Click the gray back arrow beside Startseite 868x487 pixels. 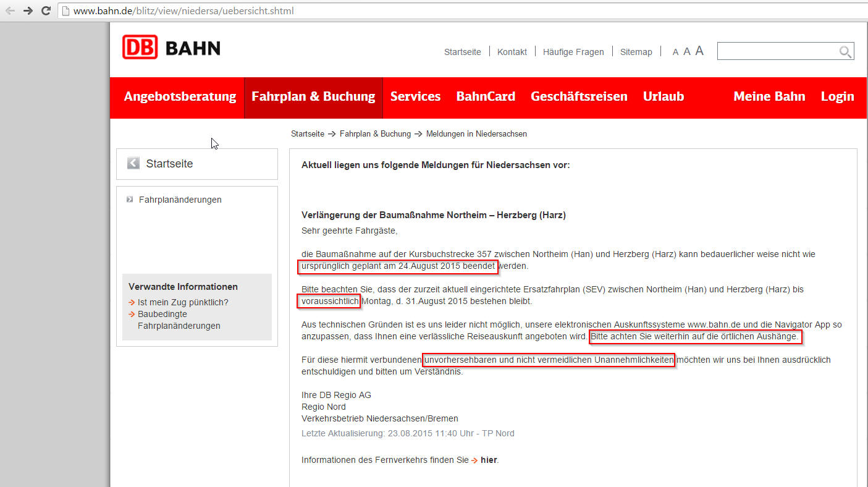(133, 163)
